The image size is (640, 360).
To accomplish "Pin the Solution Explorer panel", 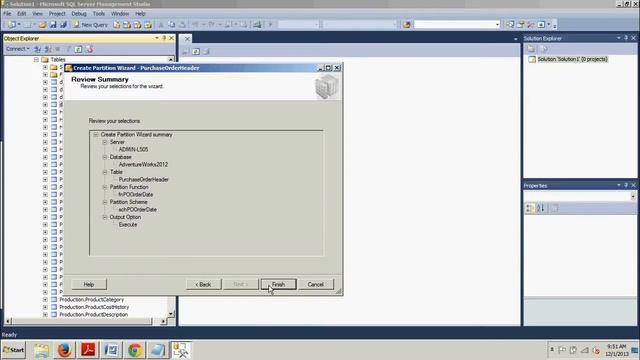I will 626,38.
